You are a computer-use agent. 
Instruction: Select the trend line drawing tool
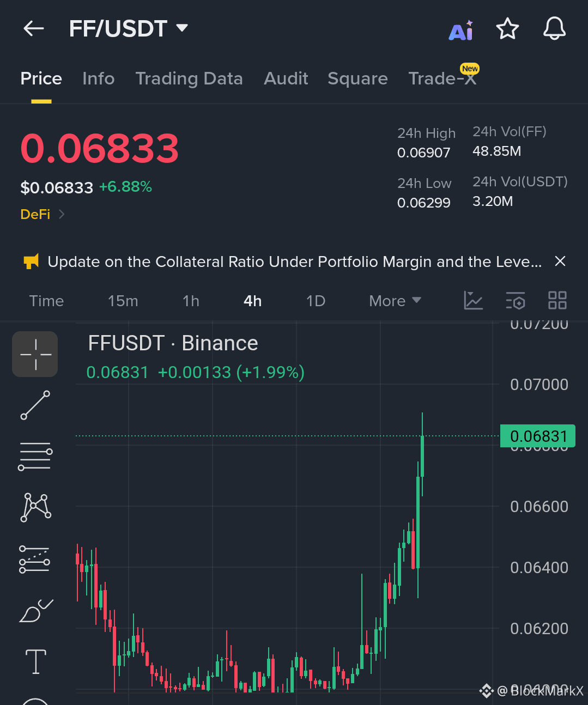point(35,405)
